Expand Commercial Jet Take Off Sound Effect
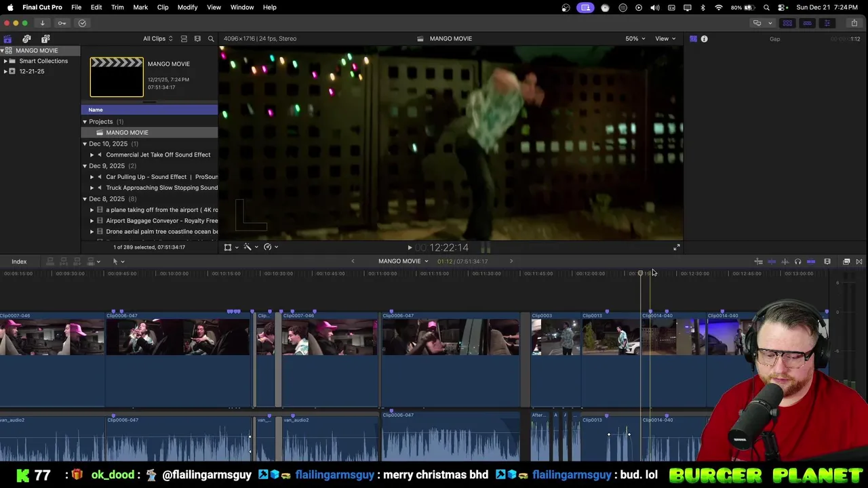 pos(92,155)
